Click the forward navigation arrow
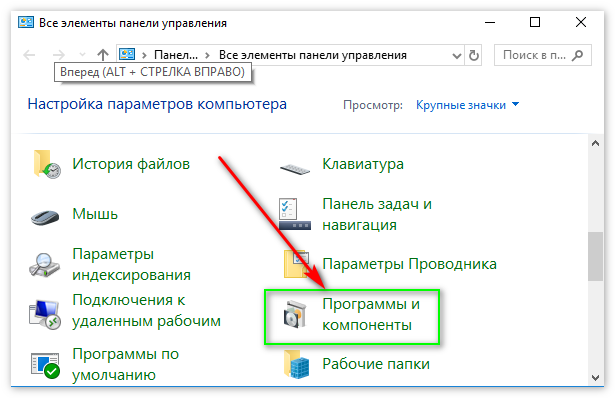Viewport: 615px width, 398px height. (58, 55)
